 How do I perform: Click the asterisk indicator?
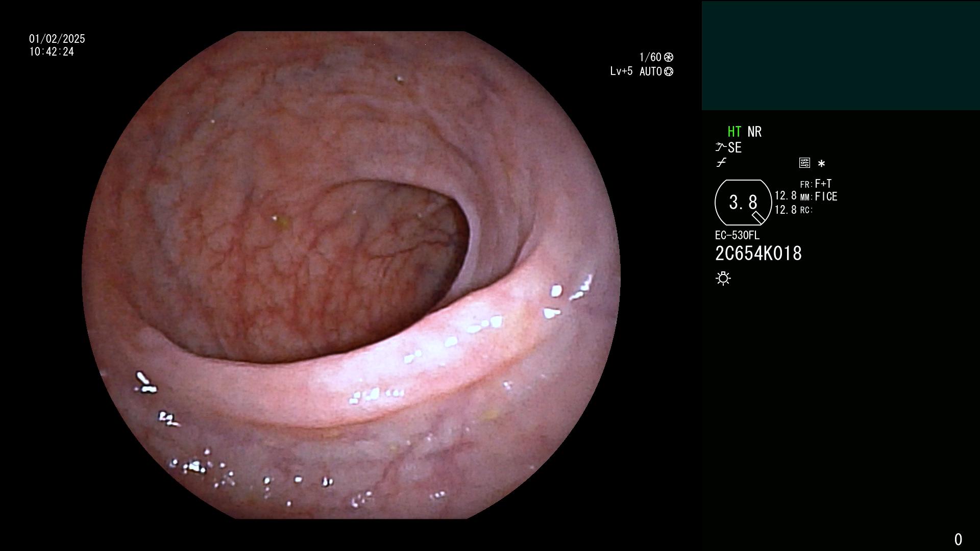pyautogui.click(x=821, y=163)
